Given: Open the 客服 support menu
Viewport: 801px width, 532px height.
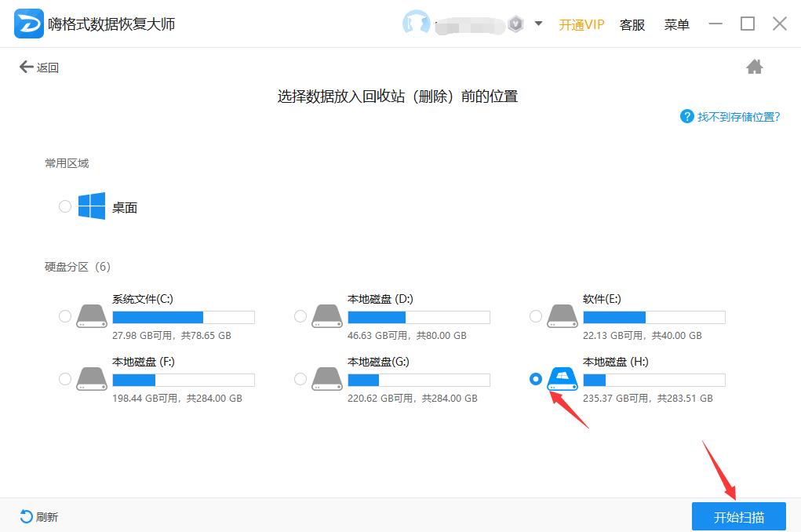Looking at the screenshot, I should (x=632, y=24).
